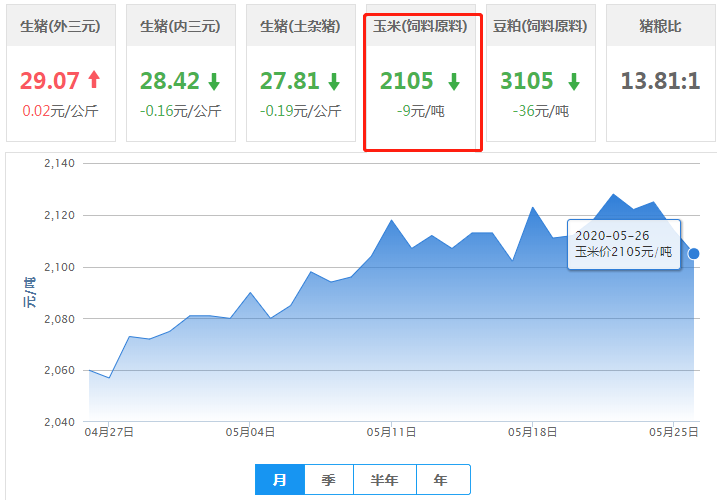This screenshot has width=717, height=500.
Task: Show the 年 (year) range chart
Action: (x=441, y=480)
